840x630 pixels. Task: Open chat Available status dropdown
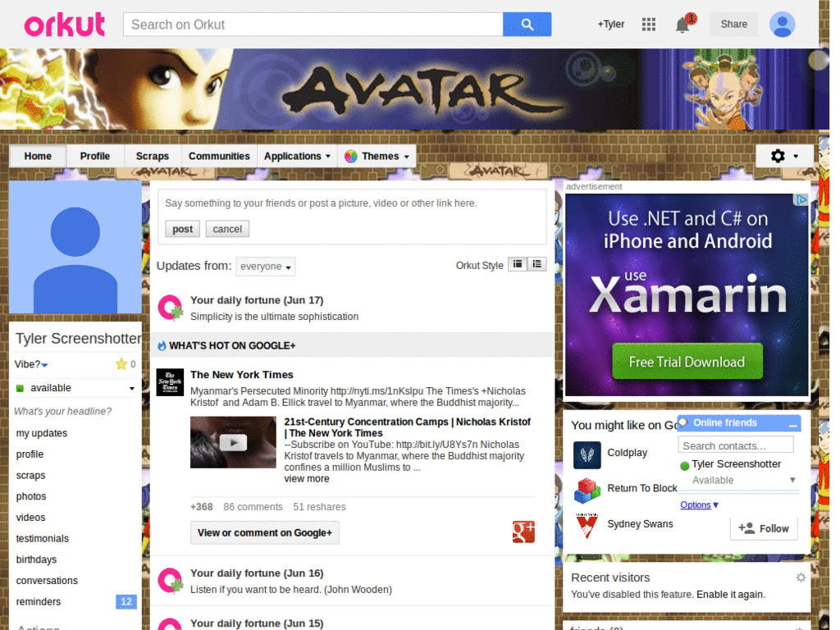[x=743, y=481]
